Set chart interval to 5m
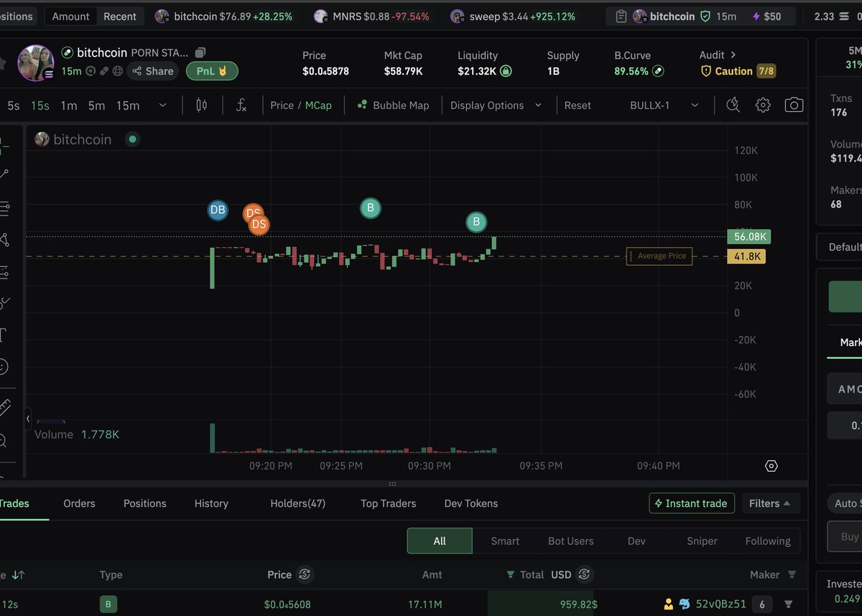This screenshot has height=616, width=862. click(96, 106)
